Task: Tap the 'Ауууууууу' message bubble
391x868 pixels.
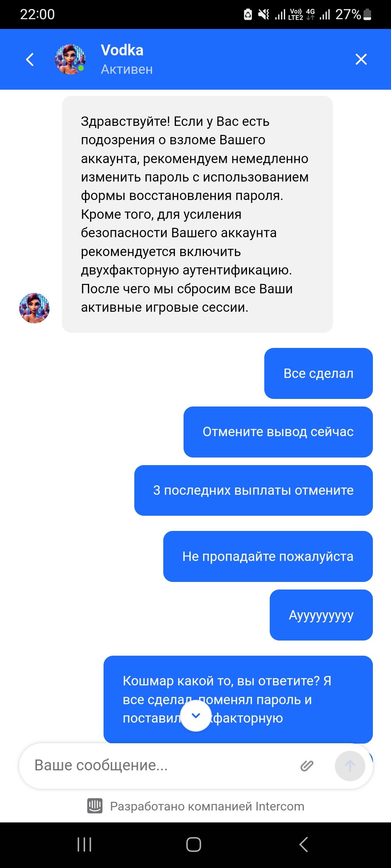Action: coord(321,615)
